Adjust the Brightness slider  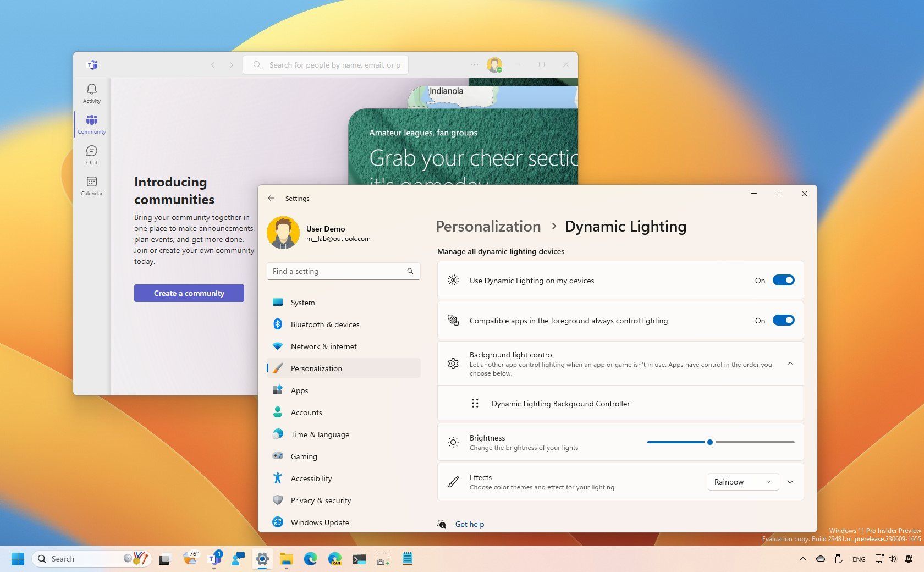pos(710,442)
